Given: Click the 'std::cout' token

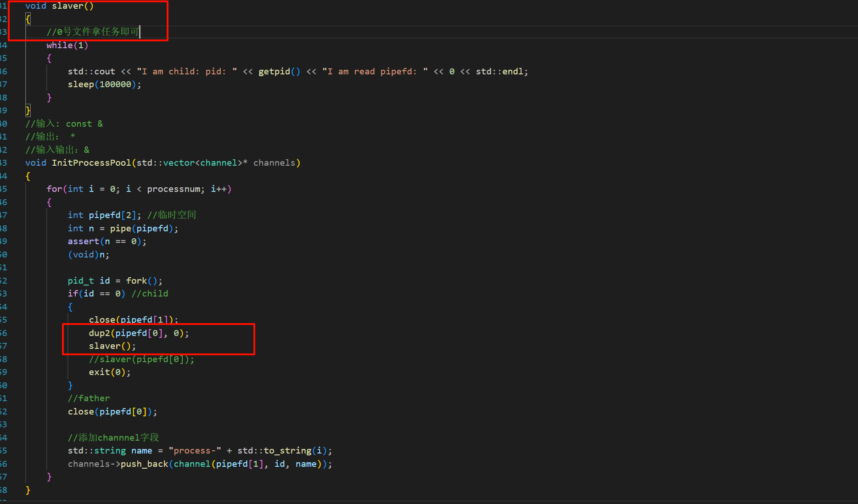Looking at the screenshot, I should (x=91, y=71).
